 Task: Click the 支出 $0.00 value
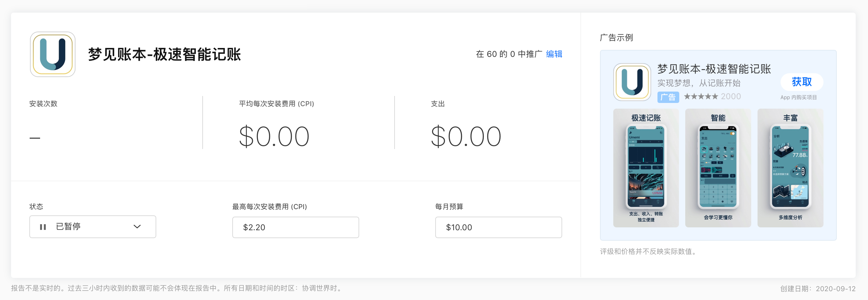coord(466,136)
